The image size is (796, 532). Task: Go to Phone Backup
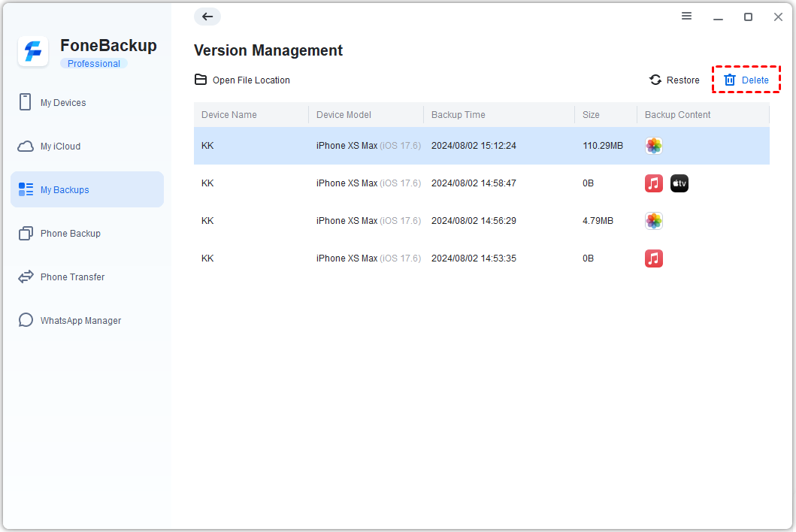[x=86, y=234]
